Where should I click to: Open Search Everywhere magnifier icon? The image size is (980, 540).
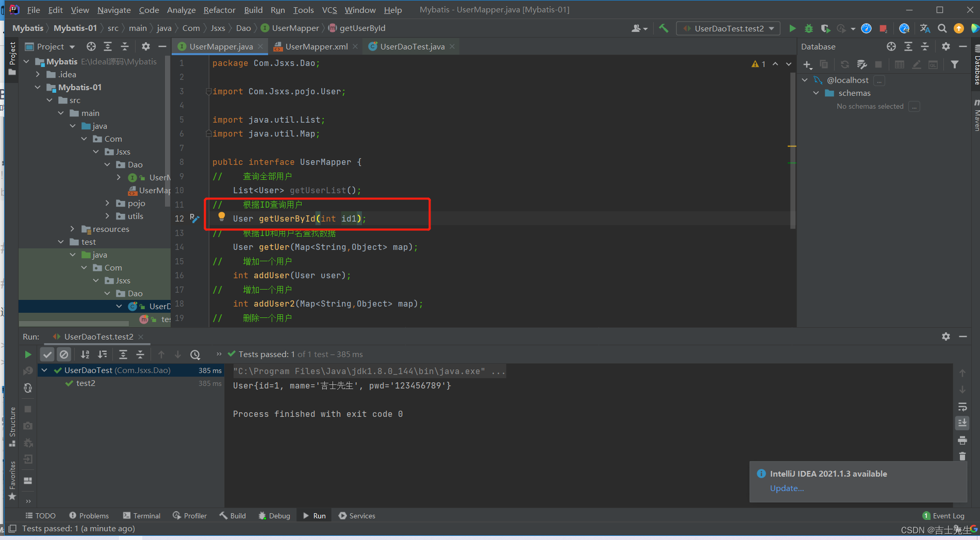click(x=942, y=28)
